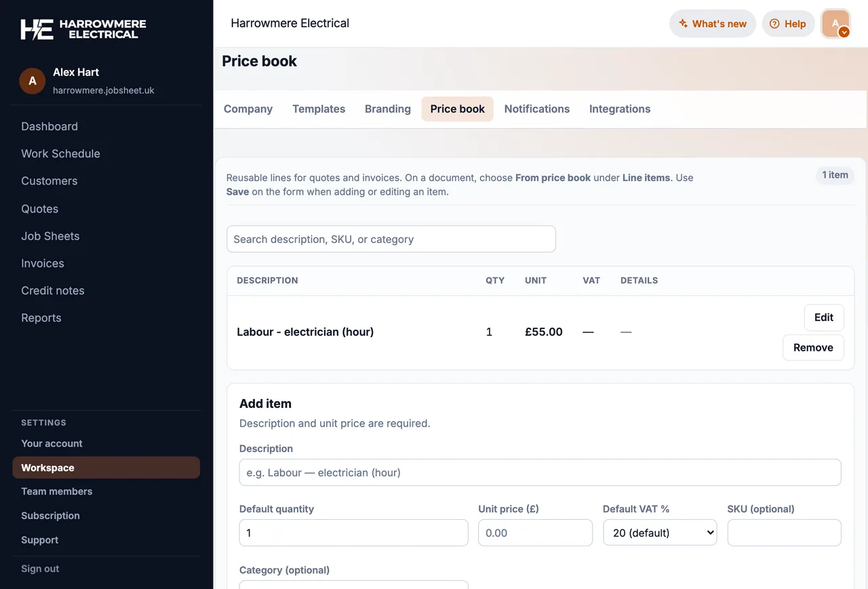868x589 pixels.
Task: Switch to the Templates tab
Action: 319,109
